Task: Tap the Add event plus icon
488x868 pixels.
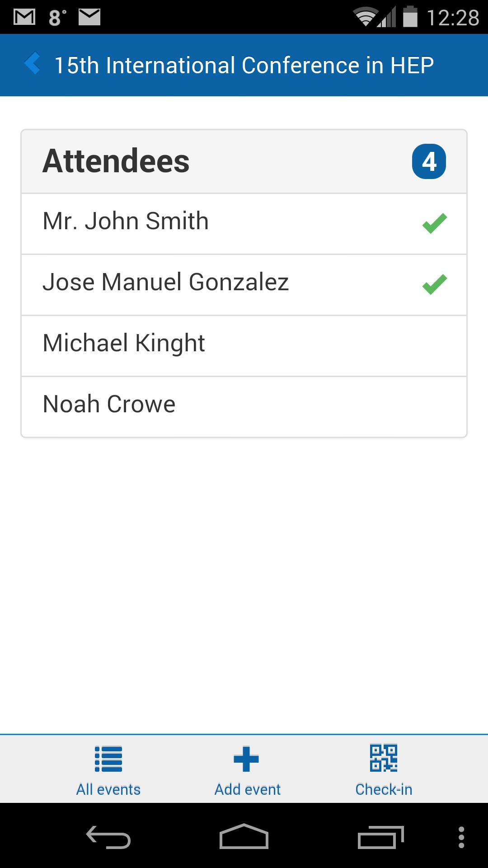Action: coord(246,759)
